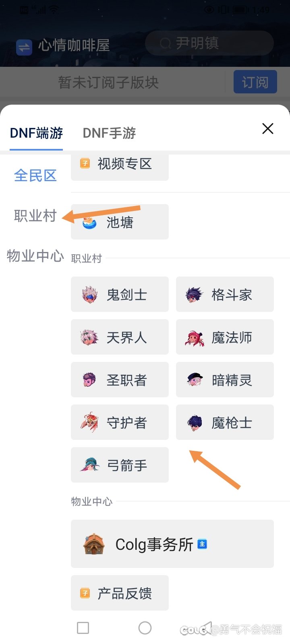Screen dimensions: 290x644
Task: Tap the 鬼剑士 character avatar icon
Action: coord(89,295)
